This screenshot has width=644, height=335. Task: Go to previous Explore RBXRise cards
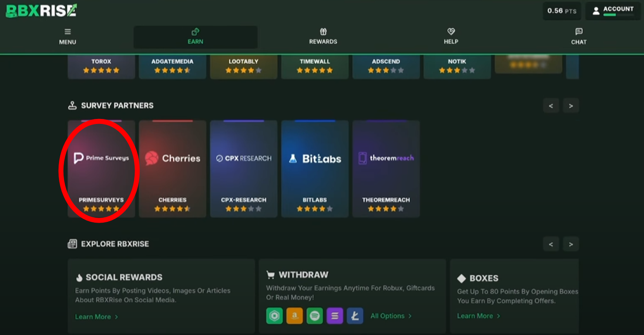click(551, 244)
